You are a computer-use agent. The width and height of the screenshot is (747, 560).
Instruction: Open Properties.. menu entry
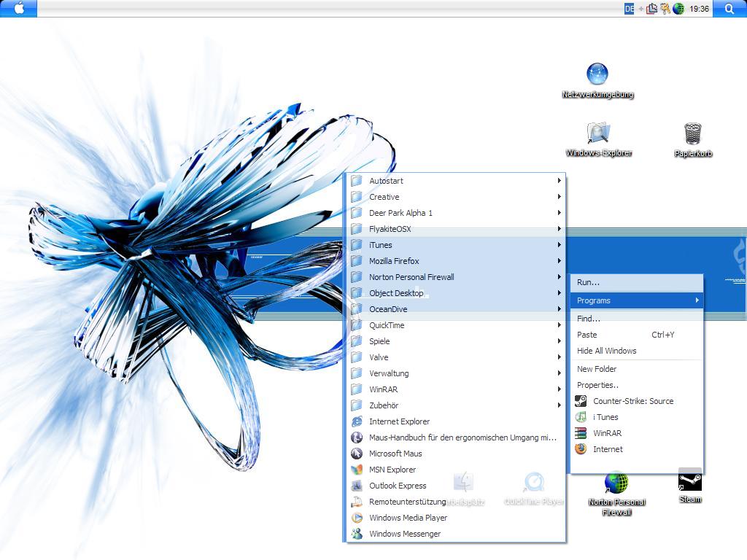[636, 385]
